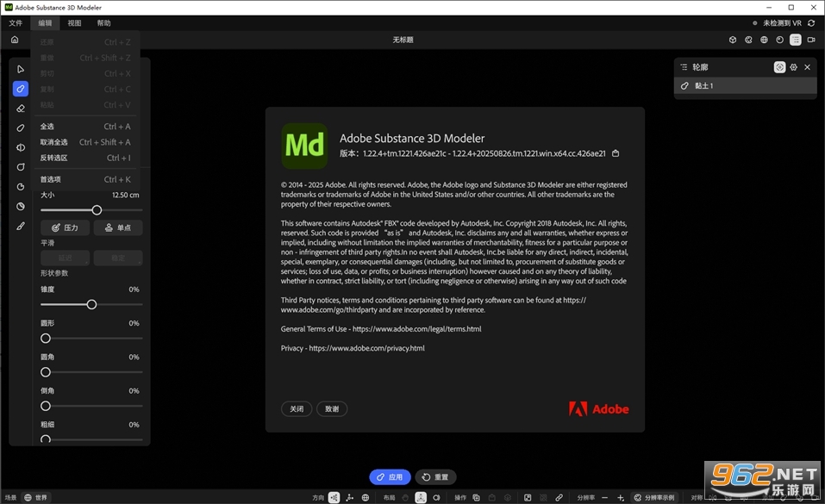Select world globe orientation icon
Screen dimensions: 825x504
pos(366,497)
